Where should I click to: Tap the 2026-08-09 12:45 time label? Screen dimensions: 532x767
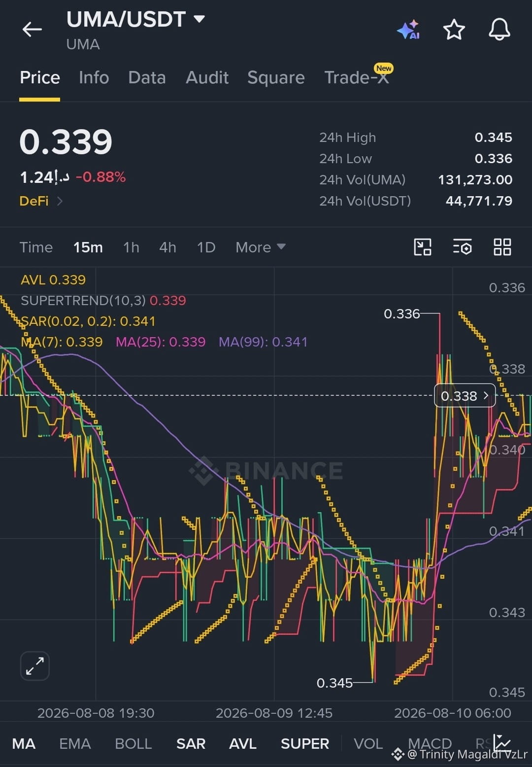(274, 713)
